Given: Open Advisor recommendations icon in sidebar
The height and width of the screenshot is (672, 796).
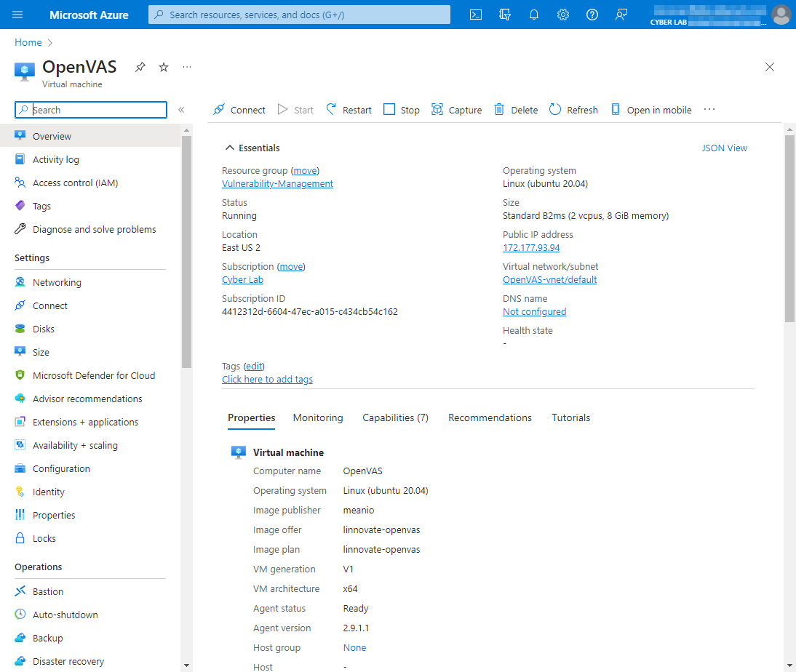Looking at the screenshot, I should tap(20, 399).
